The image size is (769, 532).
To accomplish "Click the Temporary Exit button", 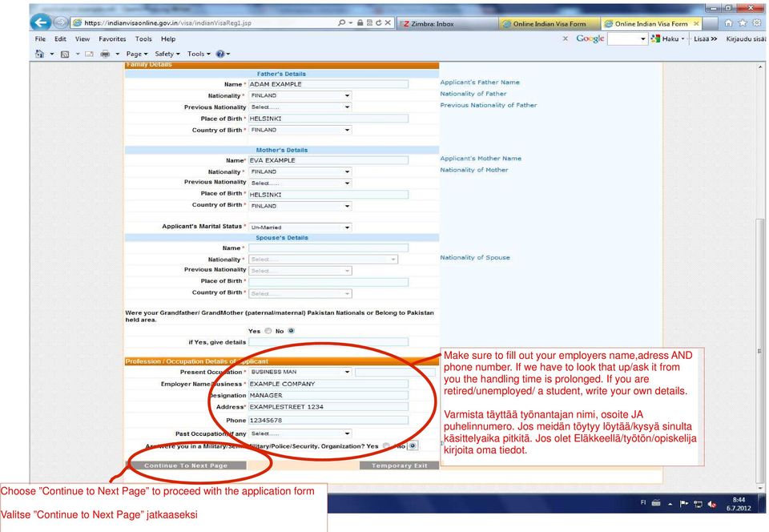I will tap(399, 465).
